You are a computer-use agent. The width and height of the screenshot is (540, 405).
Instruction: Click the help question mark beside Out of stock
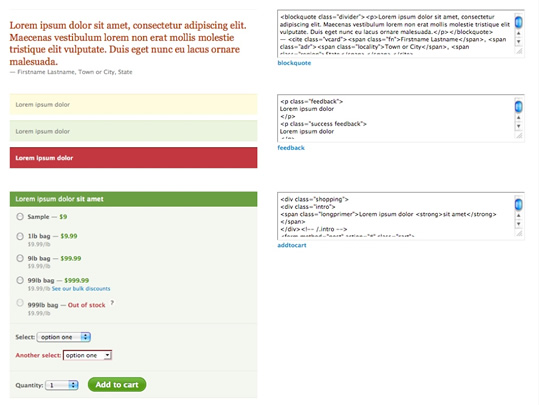click(112, 303)
